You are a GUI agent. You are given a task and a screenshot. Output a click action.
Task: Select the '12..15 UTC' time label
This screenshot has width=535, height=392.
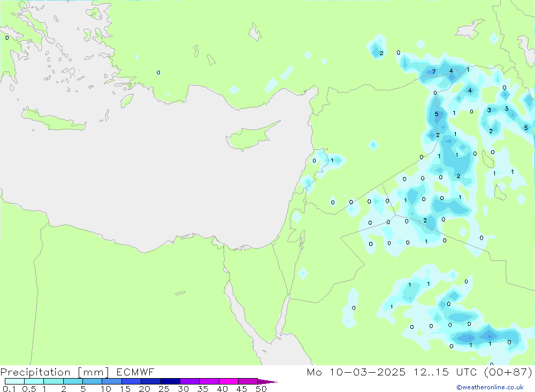(x=445, y=372)
